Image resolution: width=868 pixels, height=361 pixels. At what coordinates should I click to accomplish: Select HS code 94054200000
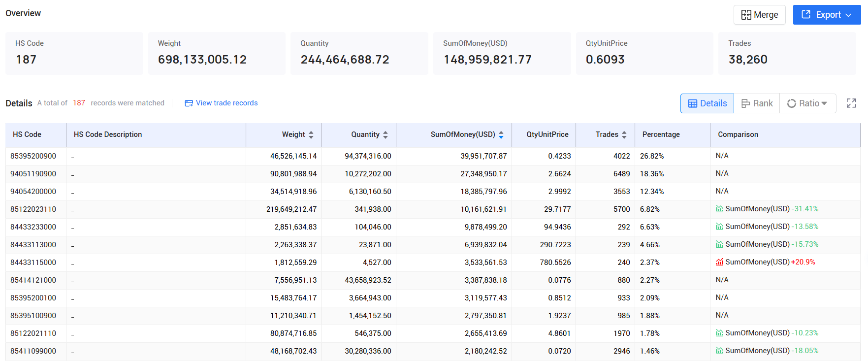coord(33,192)
